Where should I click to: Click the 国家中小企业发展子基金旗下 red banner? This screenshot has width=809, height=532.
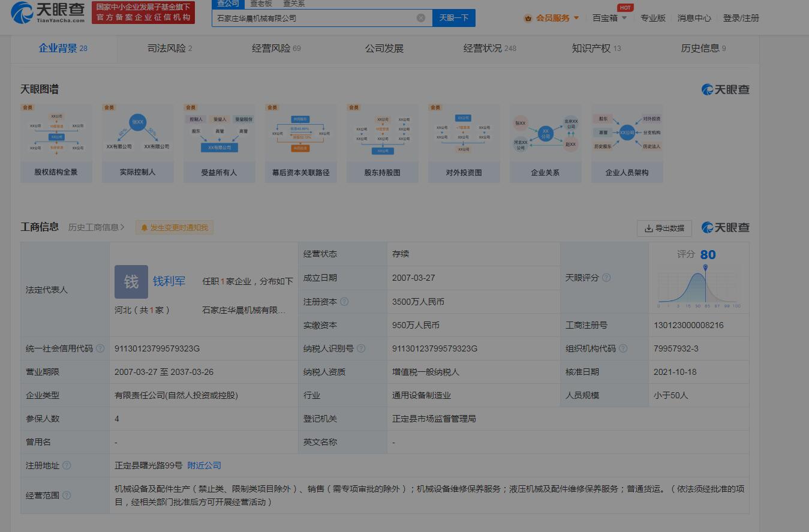click(143, 12)
